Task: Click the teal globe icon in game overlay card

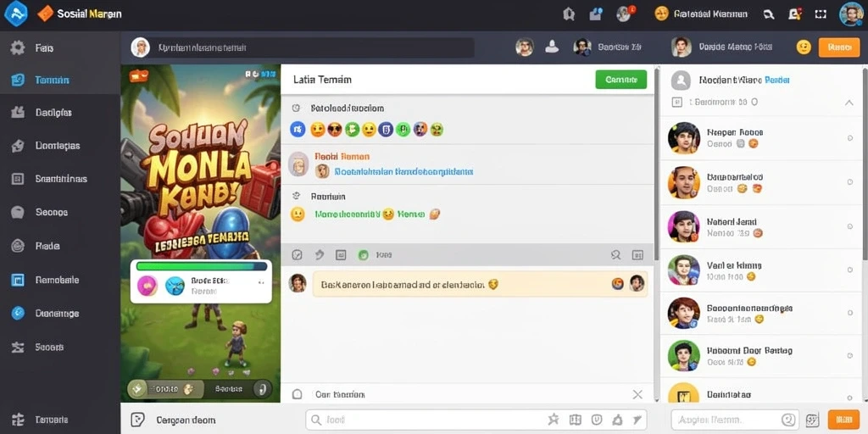Action: (175, 286)
